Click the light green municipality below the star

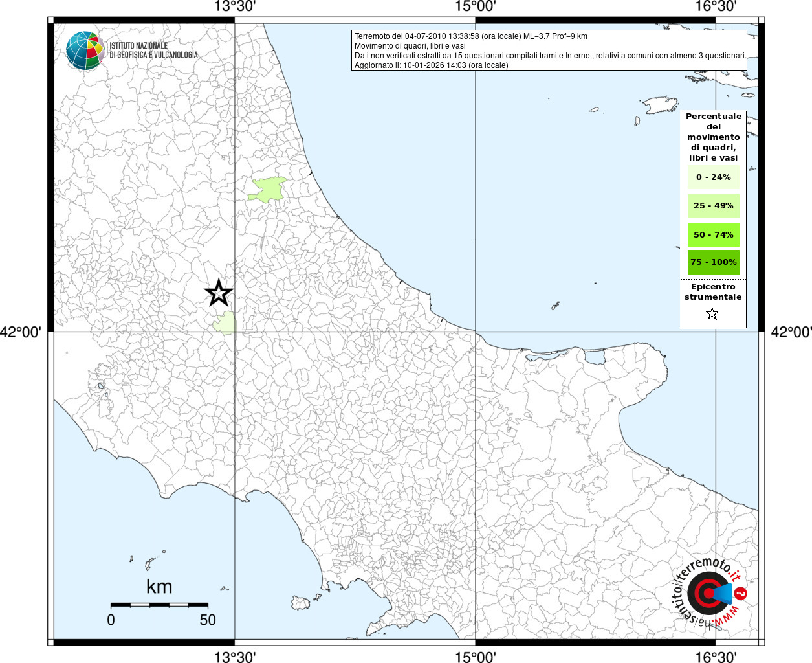(225, 322)
